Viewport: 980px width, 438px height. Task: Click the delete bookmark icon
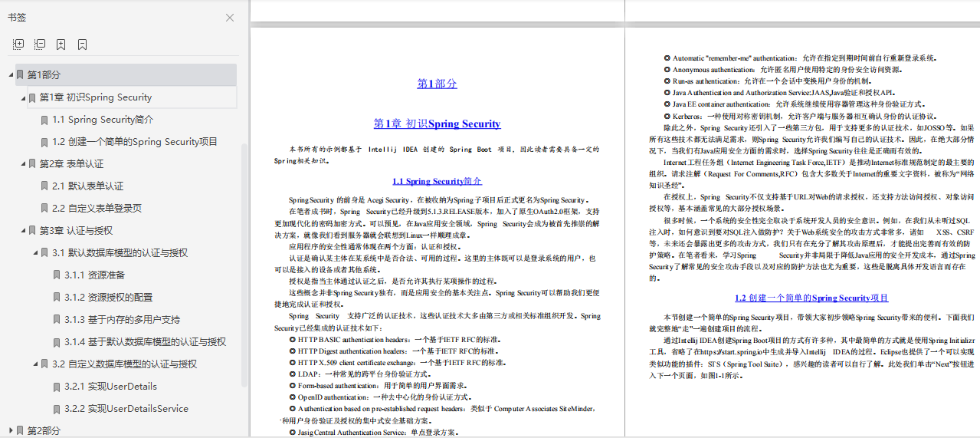point(82,44)
